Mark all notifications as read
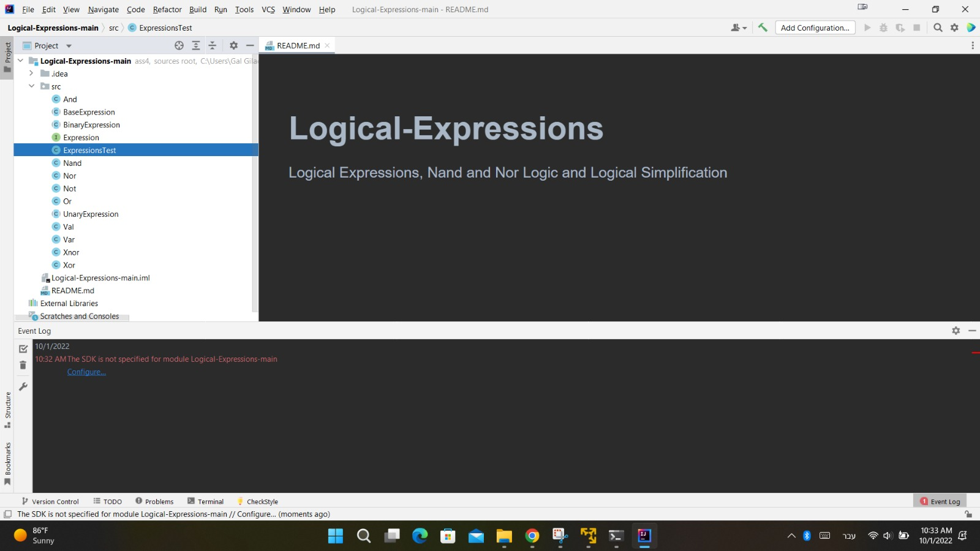 point(23,348)
